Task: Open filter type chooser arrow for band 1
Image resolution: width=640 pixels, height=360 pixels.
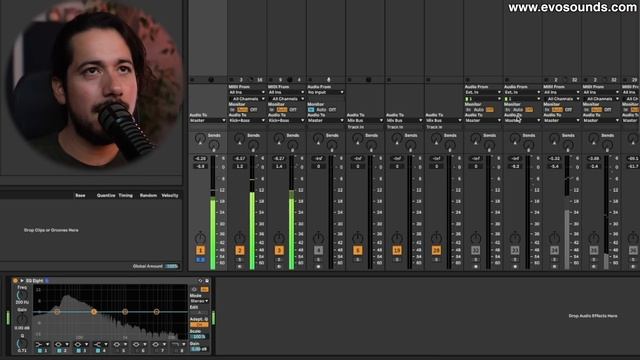Action: coord(48,344)
